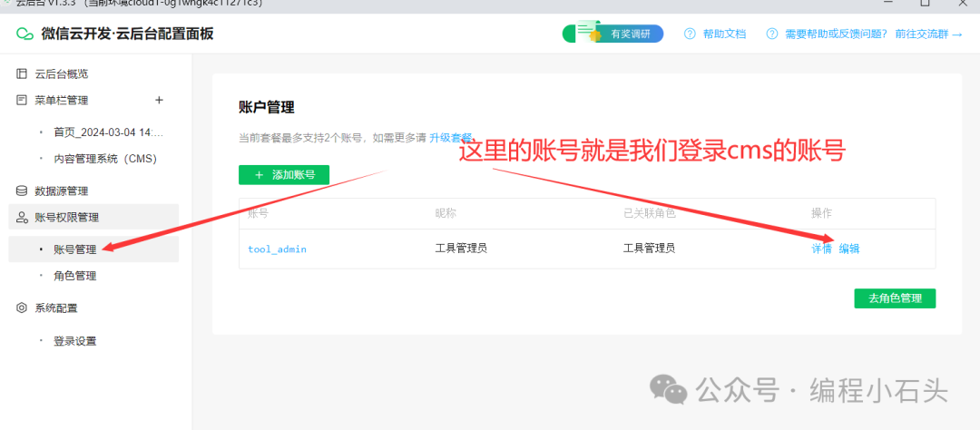980x430 pixels.
Task: Edit the tool_admin account via 编辑
Action: tap(849, 249)
